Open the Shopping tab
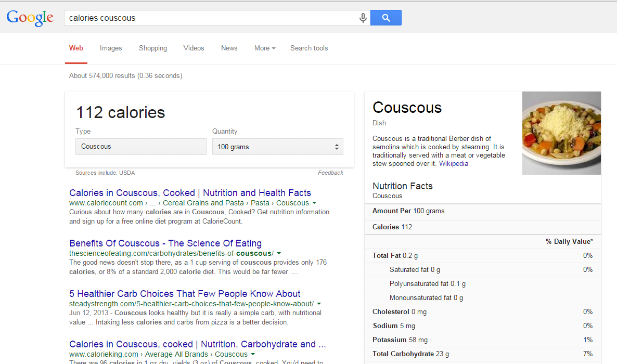This screenshot has width=617, height=364. [x=152, y=48]
